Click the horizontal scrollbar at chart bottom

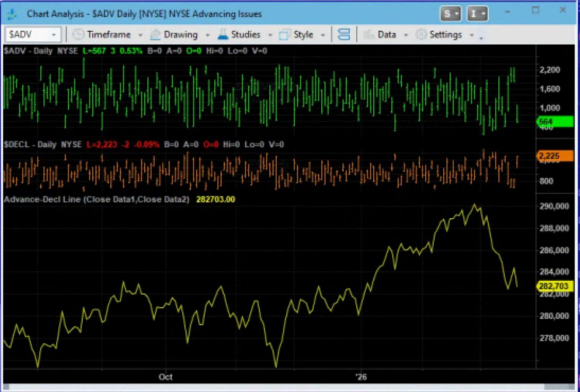click(x=288, y=387)
